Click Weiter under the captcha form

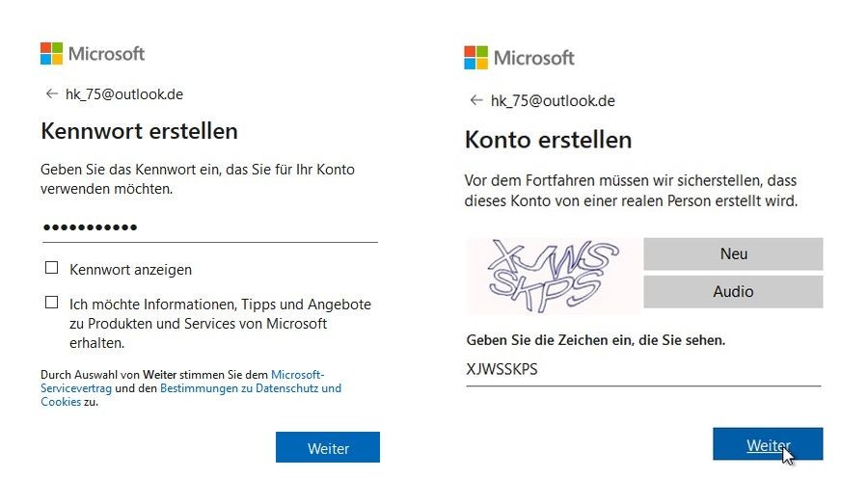[x=768, y=443]
